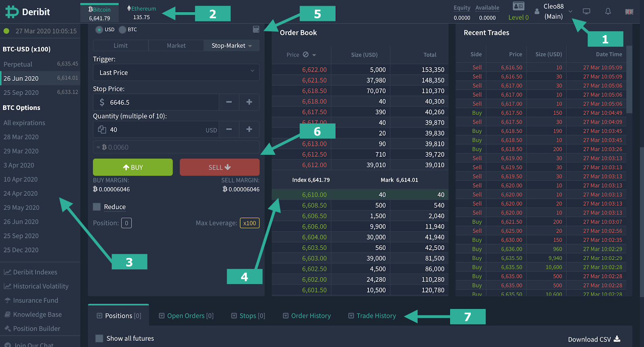644x347 pixels.
Task: Open 3 Apr 2020 options expiry
Action: tap(19, 165)
